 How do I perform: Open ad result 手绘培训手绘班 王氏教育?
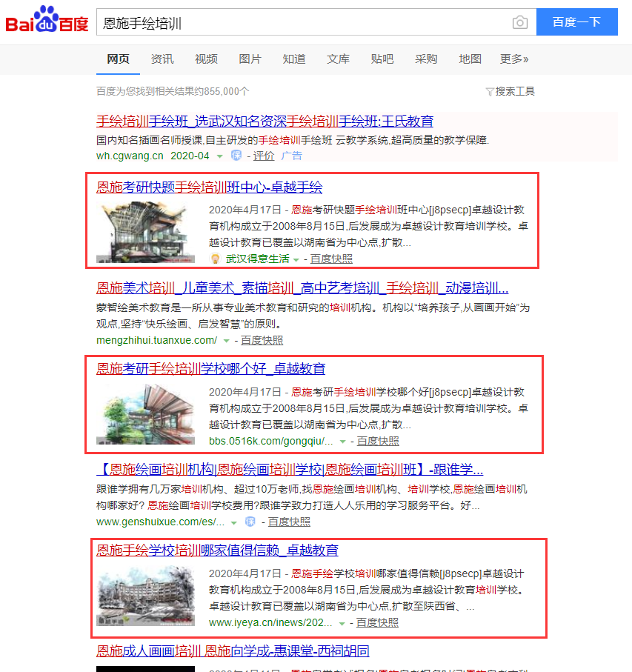point(265,122)
